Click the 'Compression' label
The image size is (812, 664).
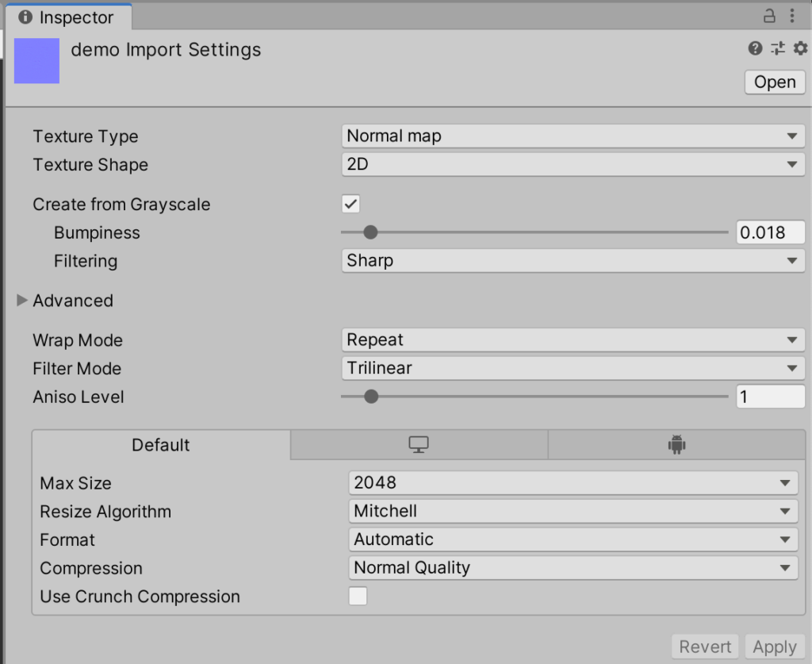click(x=91, y=569)
